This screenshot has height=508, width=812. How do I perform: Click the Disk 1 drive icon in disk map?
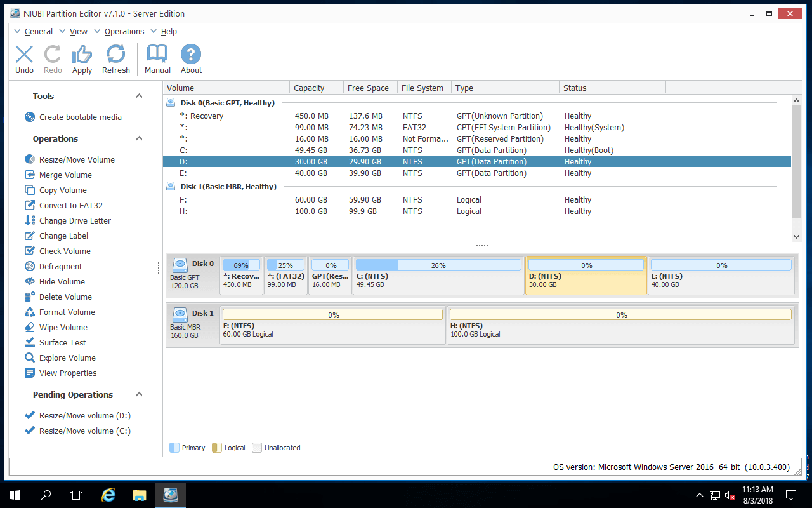point(180,315)
